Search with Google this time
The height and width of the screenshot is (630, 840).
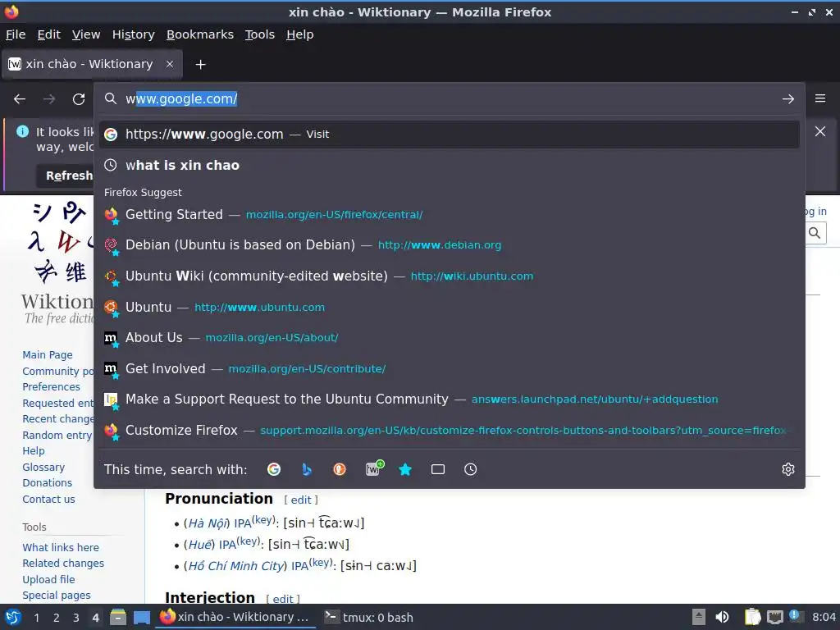click(x=274, y=469)
